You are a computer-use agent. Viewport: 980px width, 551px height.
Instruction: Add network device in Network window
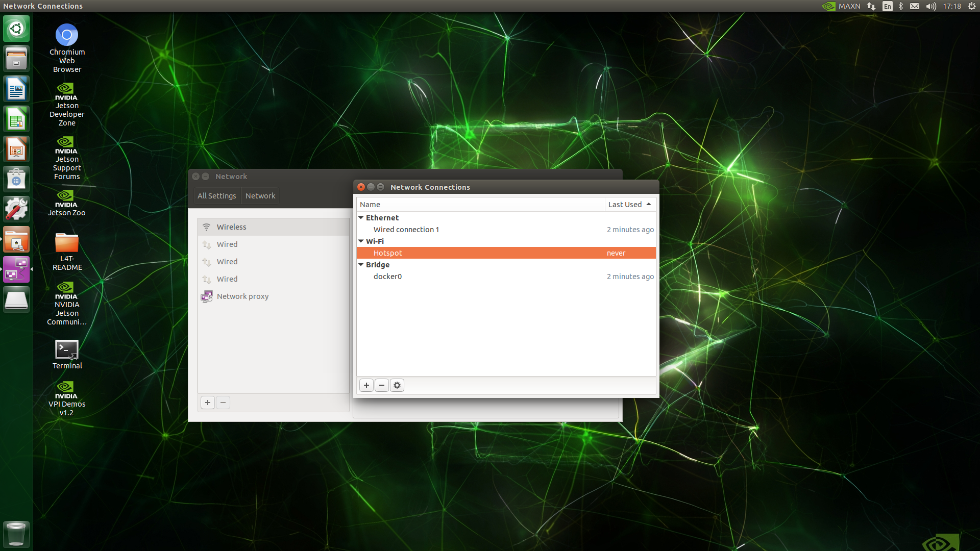point(208,403)
